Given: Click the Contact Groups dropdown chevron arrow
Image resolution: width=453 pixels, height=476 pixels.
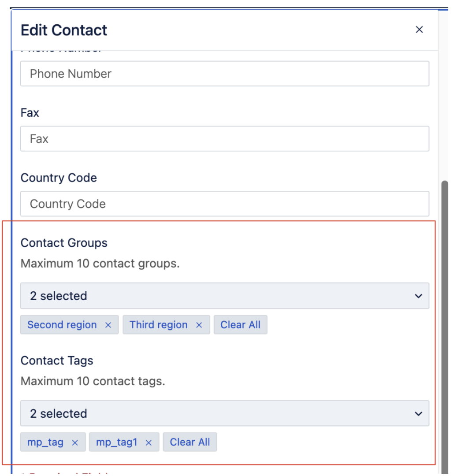Looking at the screenshot, I should click(x=418, y=296).
